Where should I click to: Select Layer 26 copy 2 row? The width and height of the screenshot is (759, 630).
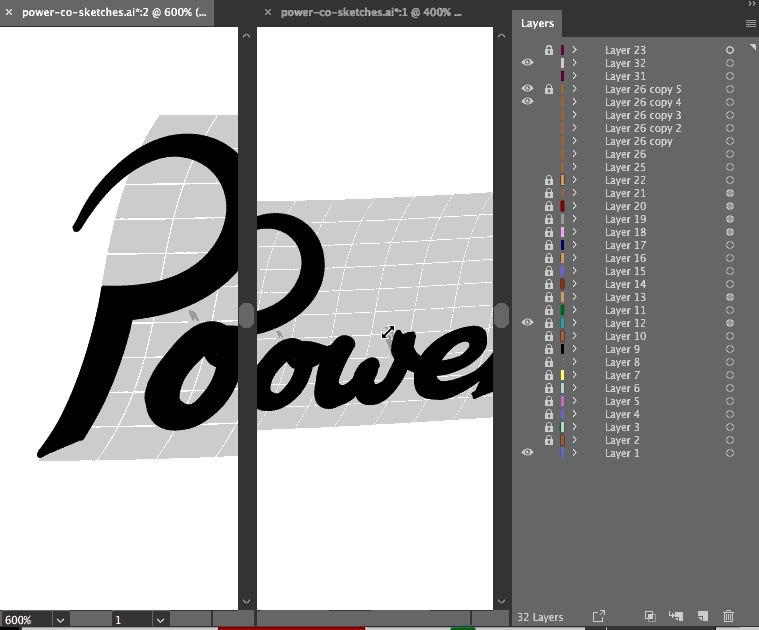pos(634,128)
